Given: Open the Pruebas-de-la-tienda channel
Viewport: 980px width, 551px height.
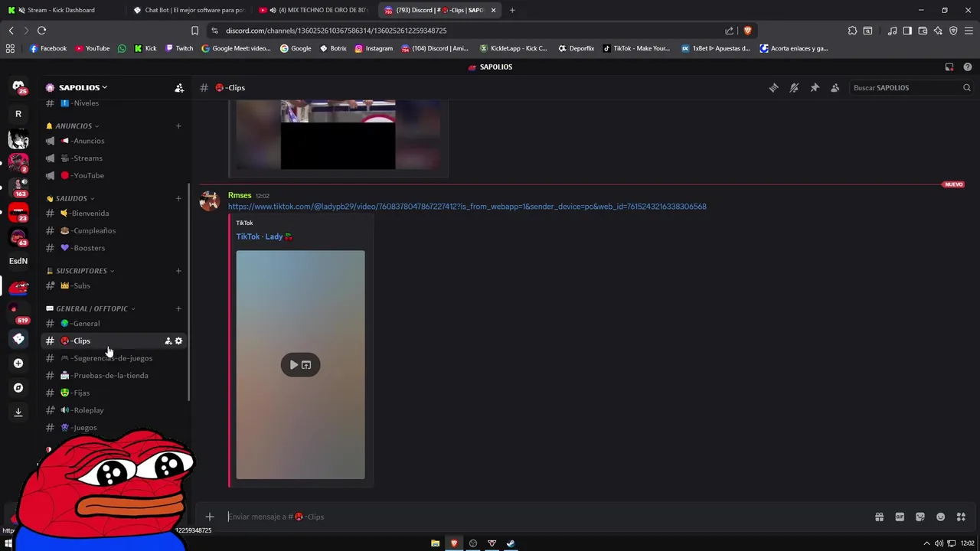Looking at the screenshot, I should point(115,376).
